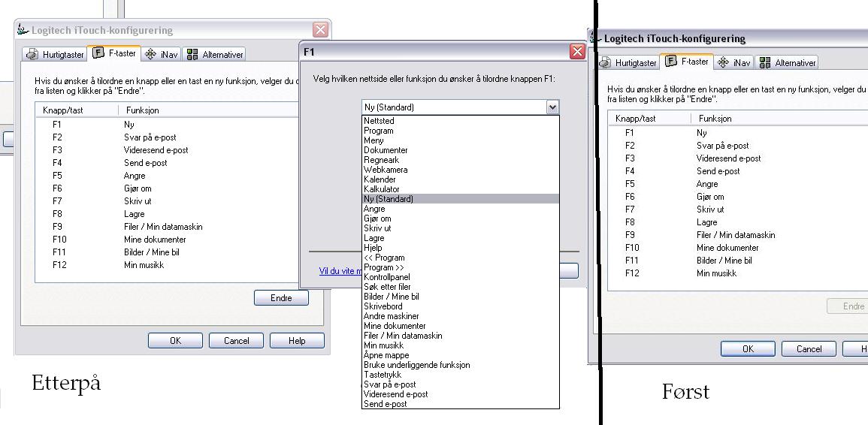Screen dimensions: 868x425
Task: Select F3 Videresend e-post row, right window
Action: pos(739,158)
